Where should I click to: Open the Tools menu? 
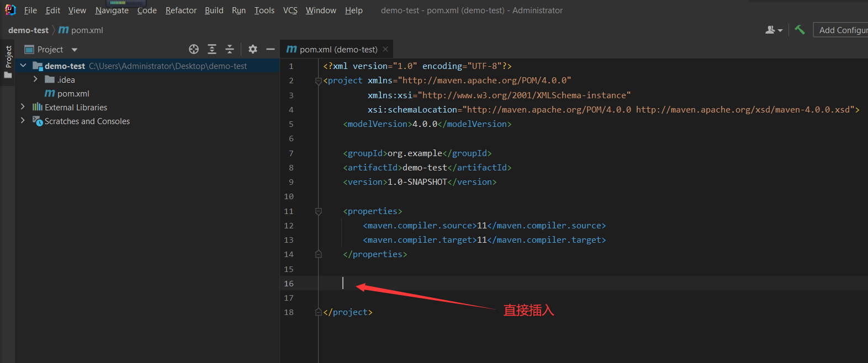coord(264,10)
